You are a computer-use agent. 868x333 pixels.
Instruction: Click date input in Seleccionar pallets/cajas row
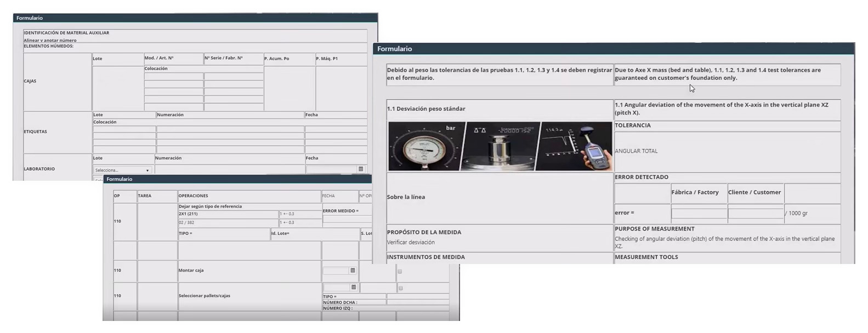[337, 288]
